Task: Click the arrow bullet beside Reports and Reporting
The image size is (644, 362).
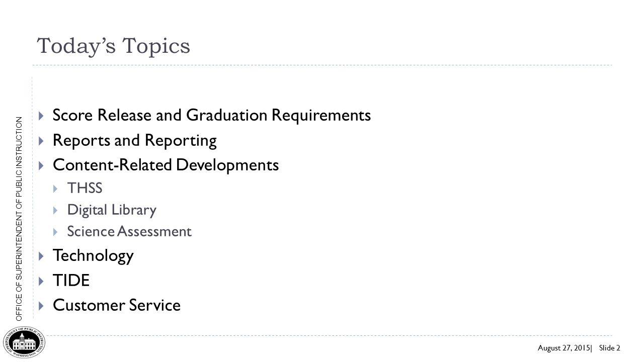Action: pos(42,141)
